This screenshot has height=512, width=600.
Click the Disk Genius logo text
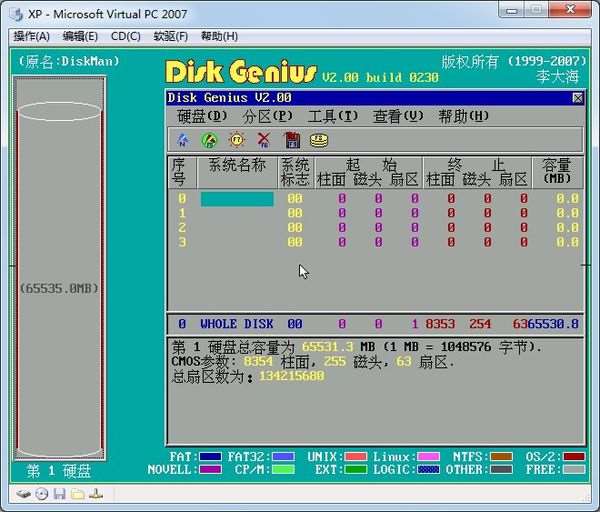(x=241, y=72)
